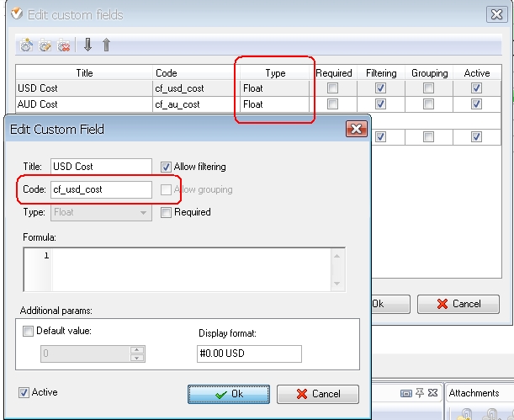Image resolution: width=514 pixels, height=420 pixels.
Task: Uncheck the Active checkbox in the dialog
Action: pos(24,392)
